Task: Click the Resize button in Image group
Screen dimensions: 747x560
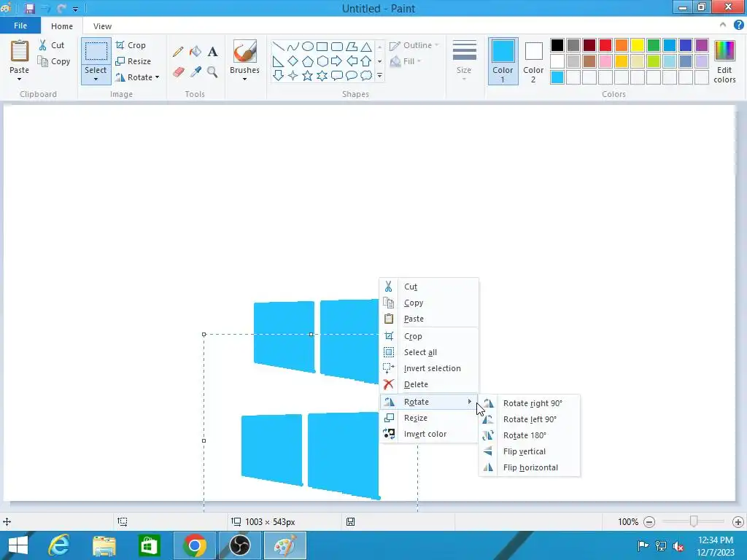Action: tap(133, 61)
